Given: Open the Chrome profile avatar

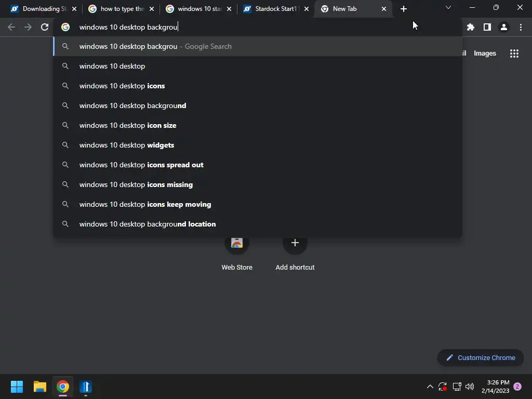Looking at the screenshot, I should pyautogui.click(x=504, y=27).
